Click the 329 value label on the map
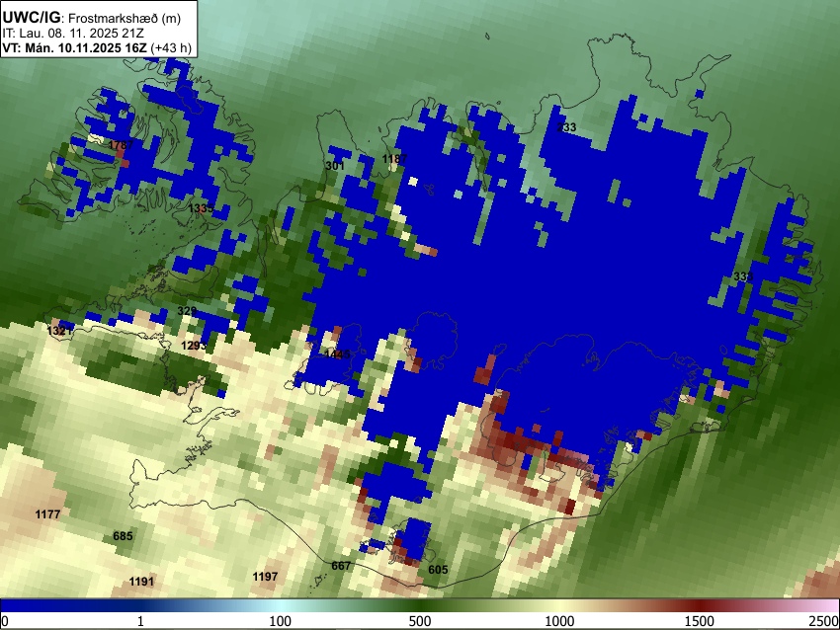Image resolution: width=840 pixels, height=630 pixels. coord(187,310)
